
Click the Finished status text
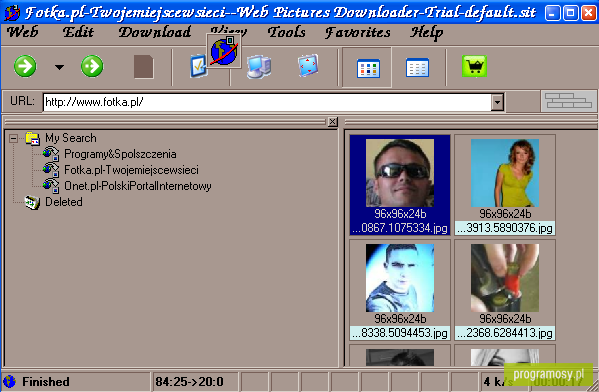click(46, 382)
